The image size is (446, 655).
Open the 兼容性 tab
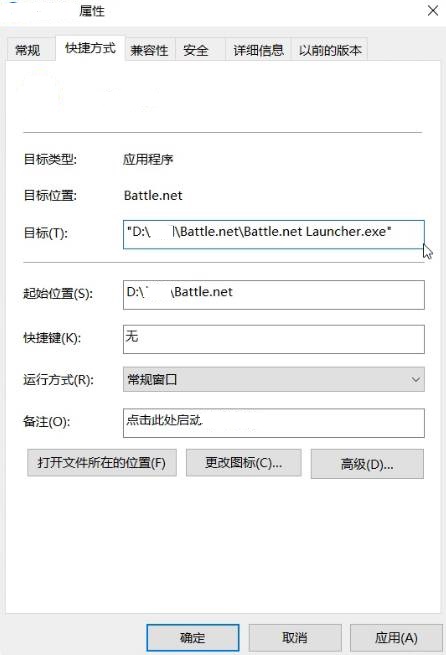point(149,50)
